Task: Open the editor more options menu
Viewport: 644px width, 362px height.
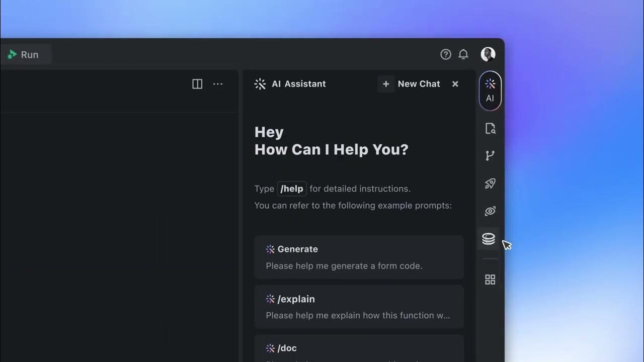Action: click(x=218, y=84)
